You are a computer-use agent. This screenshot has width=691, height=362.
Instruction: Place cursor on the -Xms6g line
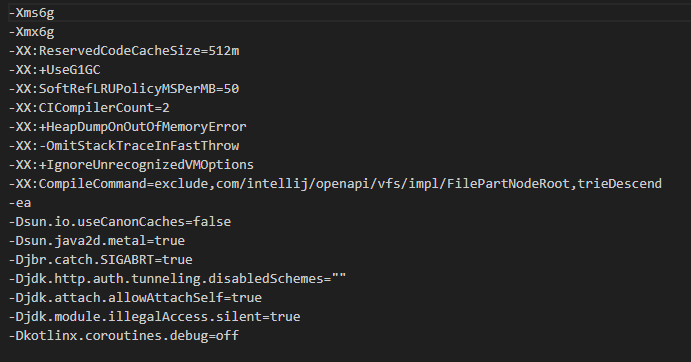click(31, 13)
